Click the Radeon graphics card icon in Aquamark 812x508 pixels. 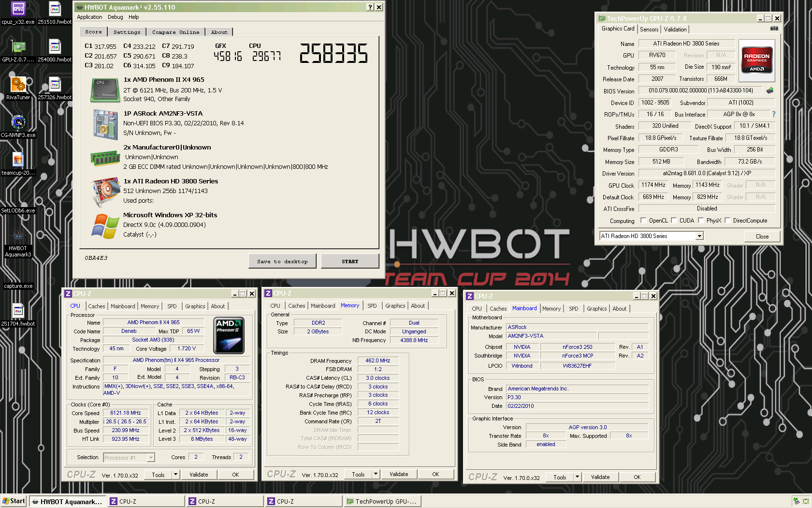tap(105, 192)
